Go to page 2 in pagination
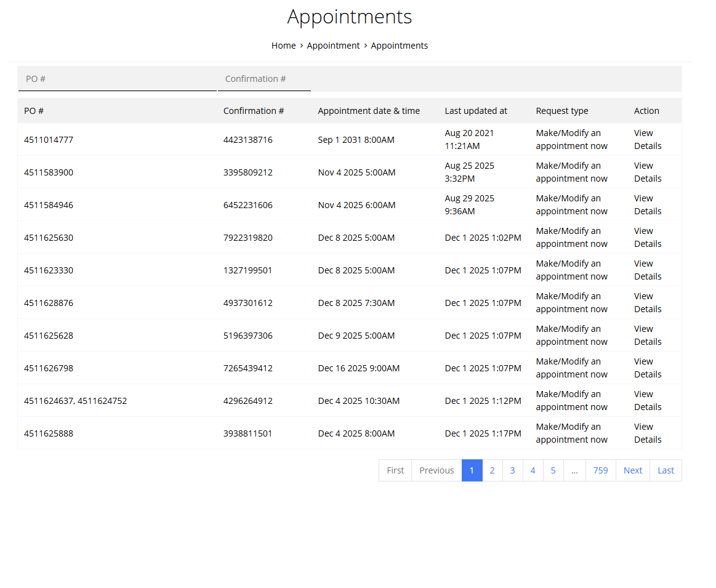 click(x=492, y=470)
